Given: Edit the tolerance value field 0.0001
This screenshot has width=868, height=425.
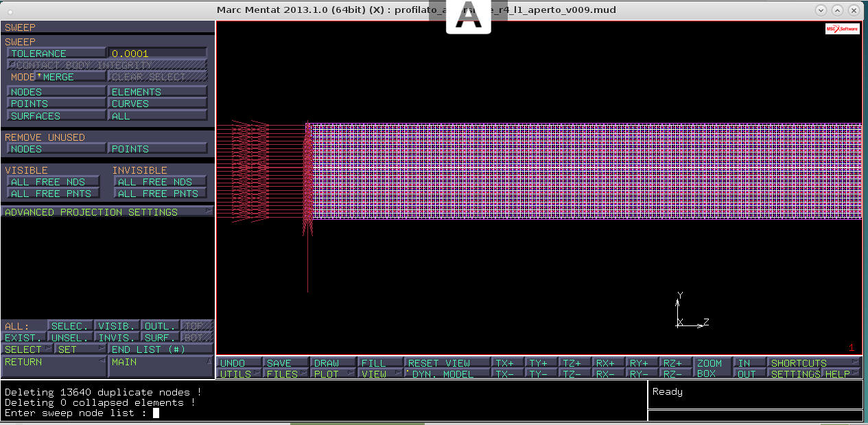Looking at the screenshot, I should tap(158, 54).
